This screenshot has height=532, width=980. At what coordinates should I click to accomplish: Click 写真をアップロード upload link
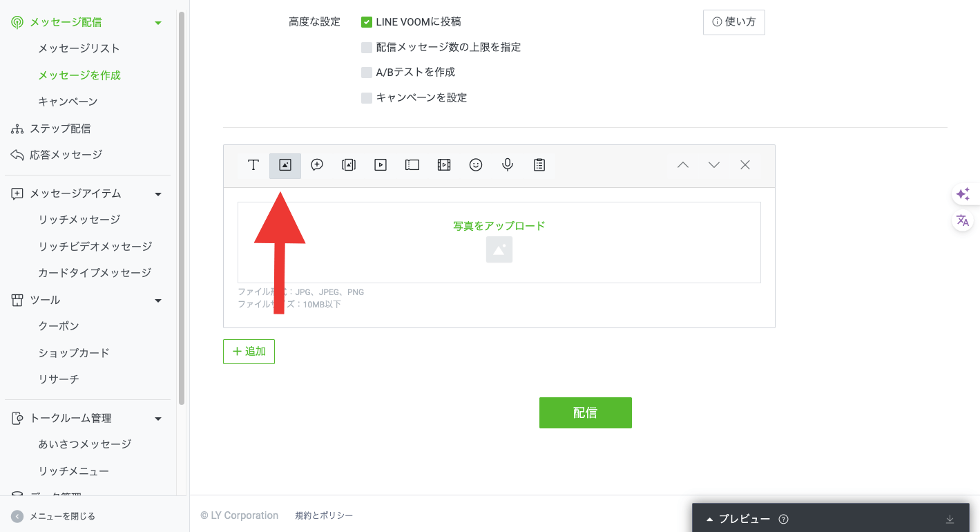coord(499,226)
